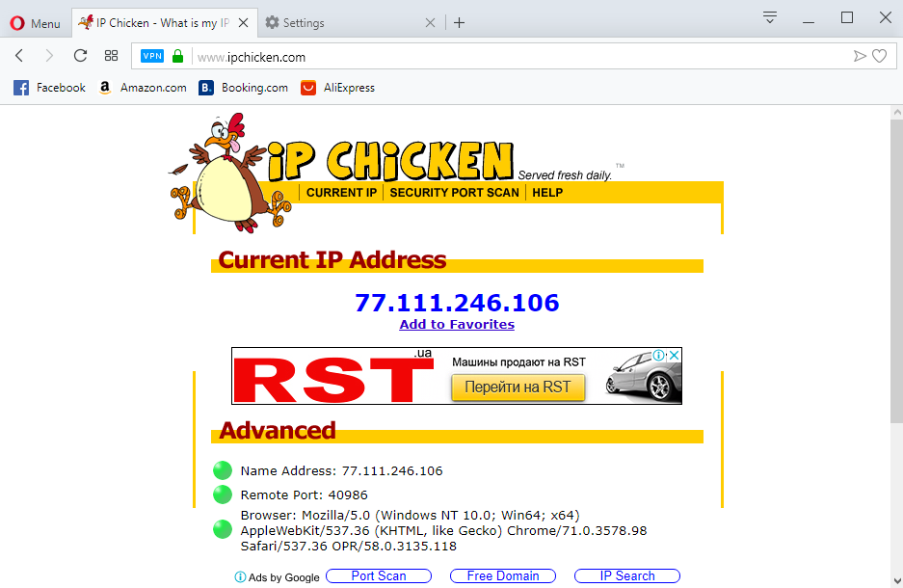The width and height of the screenshot is (903, 588).
Task: Open the SECURITY PORT SCAN menu item
Action: coord(454,193)
